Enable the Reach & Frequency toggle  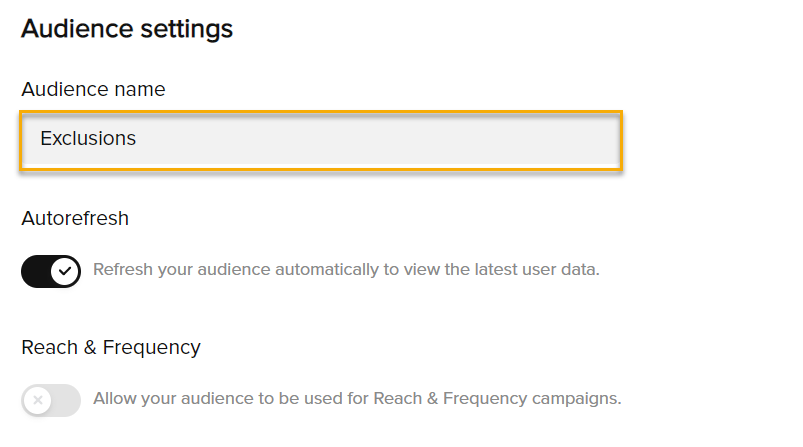[51, 400]
